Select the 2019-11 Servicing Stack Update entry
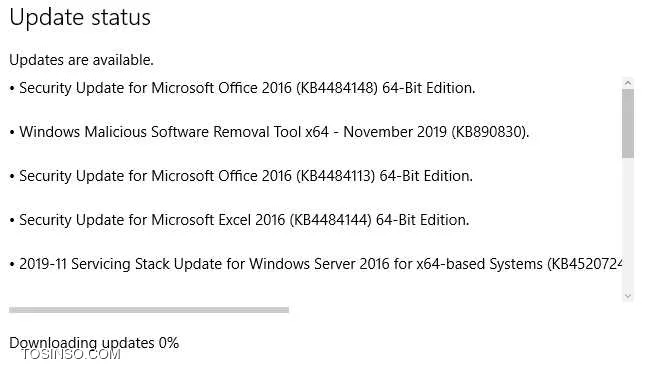This screenshot has height=375, width=653. tap(316, 264)
